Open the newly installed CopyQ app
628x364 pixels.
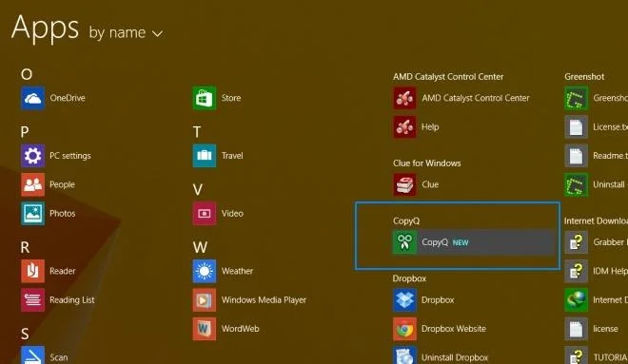(x=474, y=242)
